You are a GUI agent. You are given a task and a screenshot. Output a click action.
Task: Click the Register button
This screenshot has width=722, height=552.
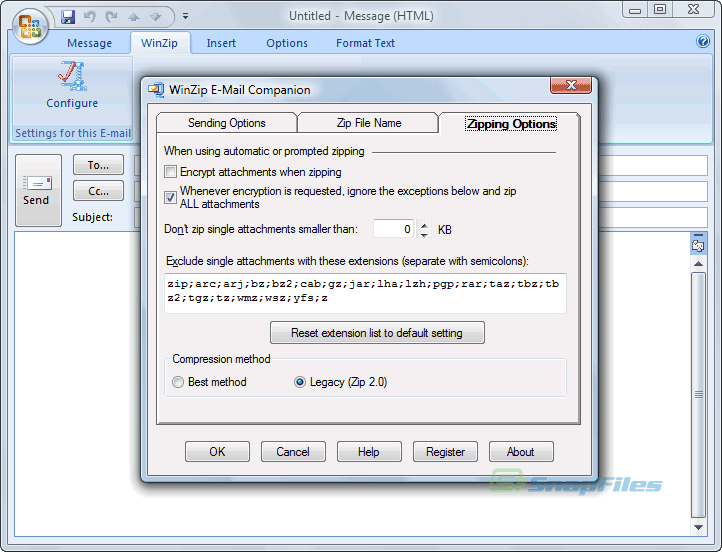(445, 452)
